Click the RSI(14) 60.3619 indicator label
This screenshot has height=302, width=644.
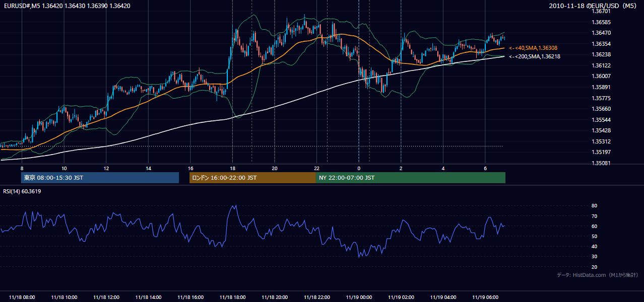tap(22, 191)
